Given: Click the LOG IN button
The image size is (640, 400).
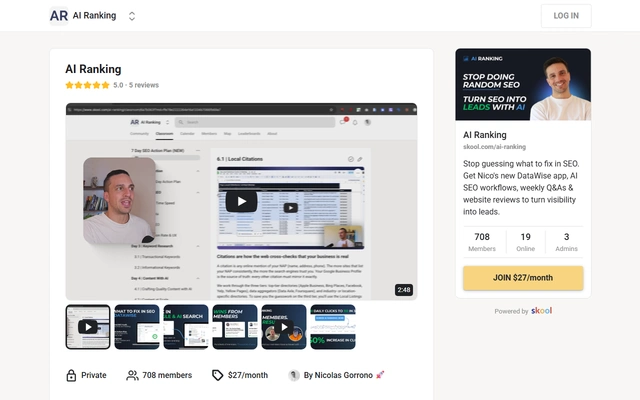Looking at the screenshot, I should tap(566, 16).
